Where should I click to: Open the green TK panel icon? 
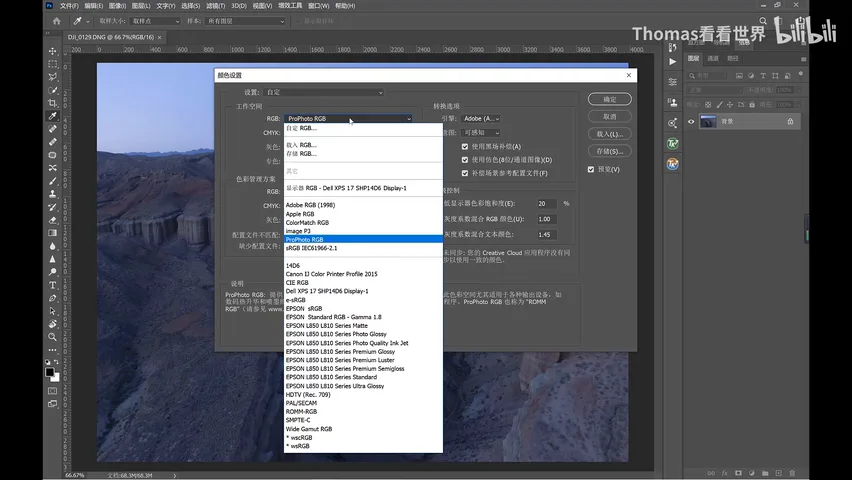(673, 144)
